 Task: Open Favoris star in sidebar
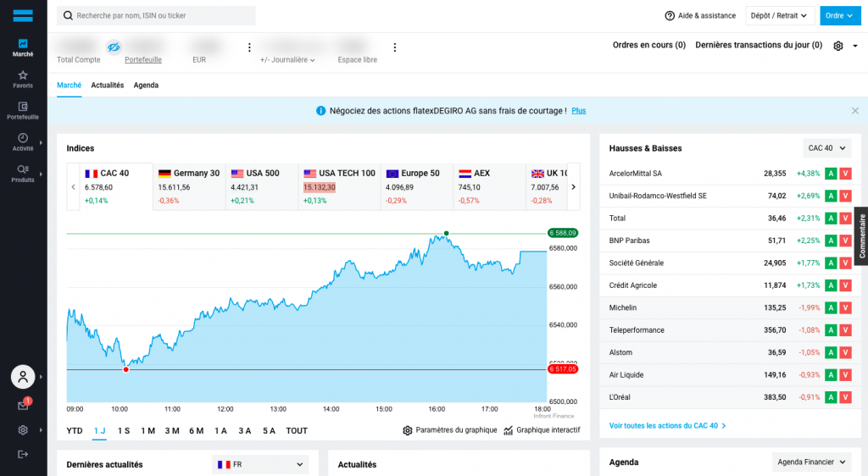point(23,79)
